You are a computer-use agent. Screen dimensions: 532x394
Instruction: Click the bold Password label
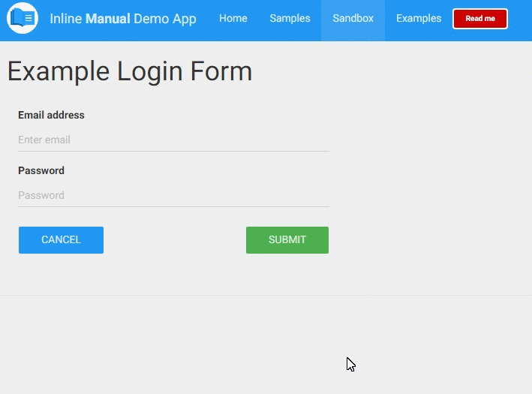click(41, 170)
